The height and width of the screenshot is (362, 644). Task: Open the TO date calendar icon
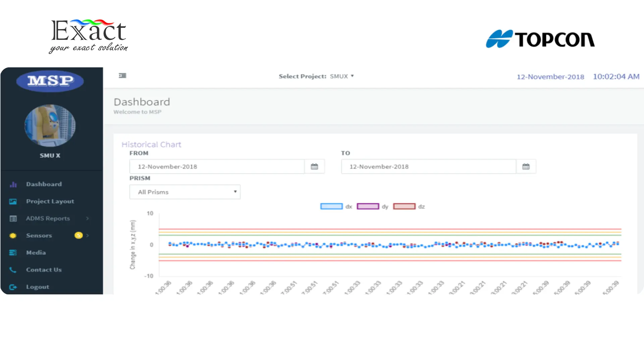click(526, 167)
